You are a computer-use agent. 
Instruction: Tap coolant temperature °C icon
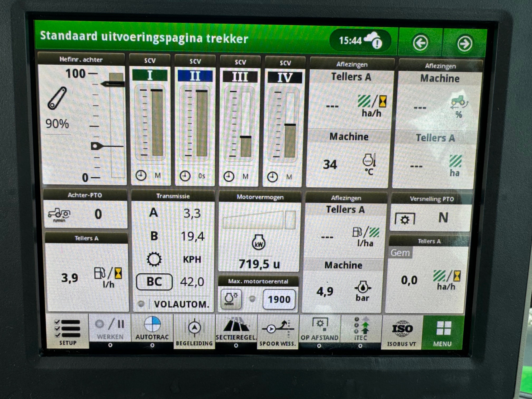tap(369, 164)
